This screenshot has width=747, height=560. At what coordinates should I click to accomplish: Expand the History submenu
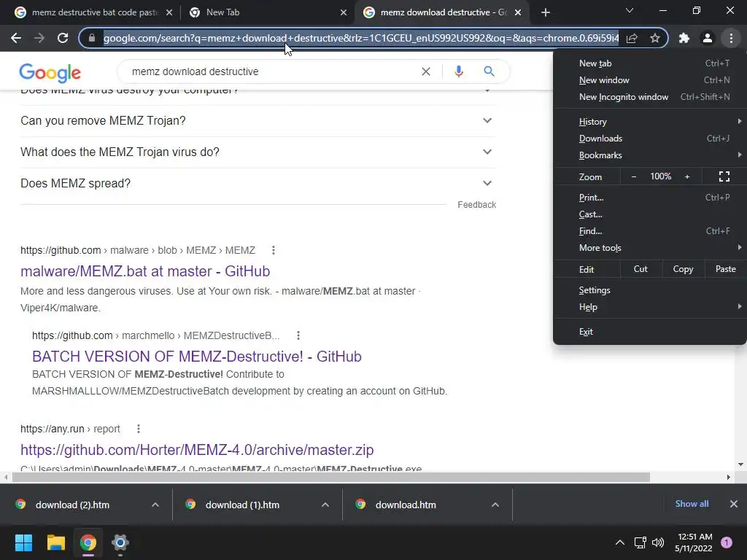pos(650,122)
